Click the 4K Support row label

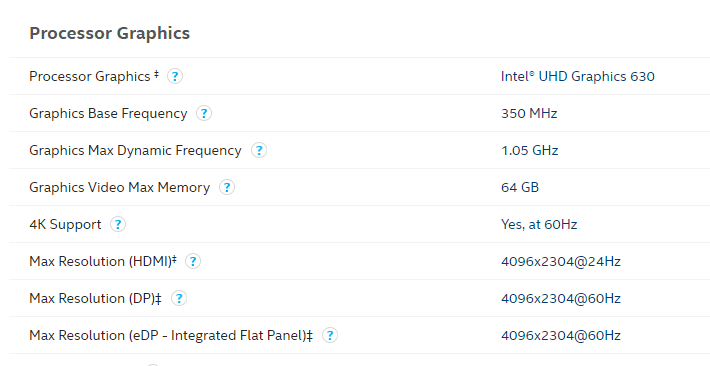(x=65, y=224)
